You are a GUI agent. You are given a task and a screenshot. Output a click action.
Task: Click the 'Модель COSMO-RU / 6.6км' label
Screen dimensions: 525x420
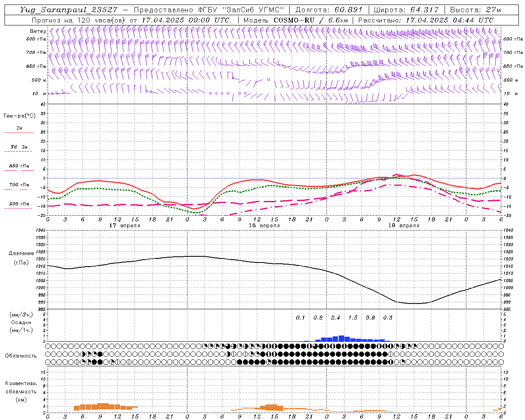point(296,20)
